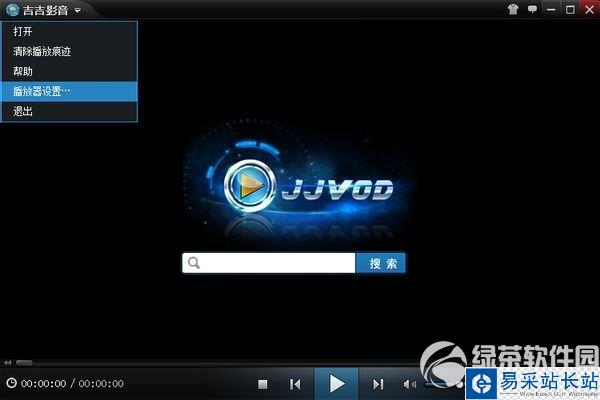Image resolution: width=600 pixels, height=400 pixels.
Task: Click the 吉吉影音 logo icon in title bar
Action: tap(12, 10)
